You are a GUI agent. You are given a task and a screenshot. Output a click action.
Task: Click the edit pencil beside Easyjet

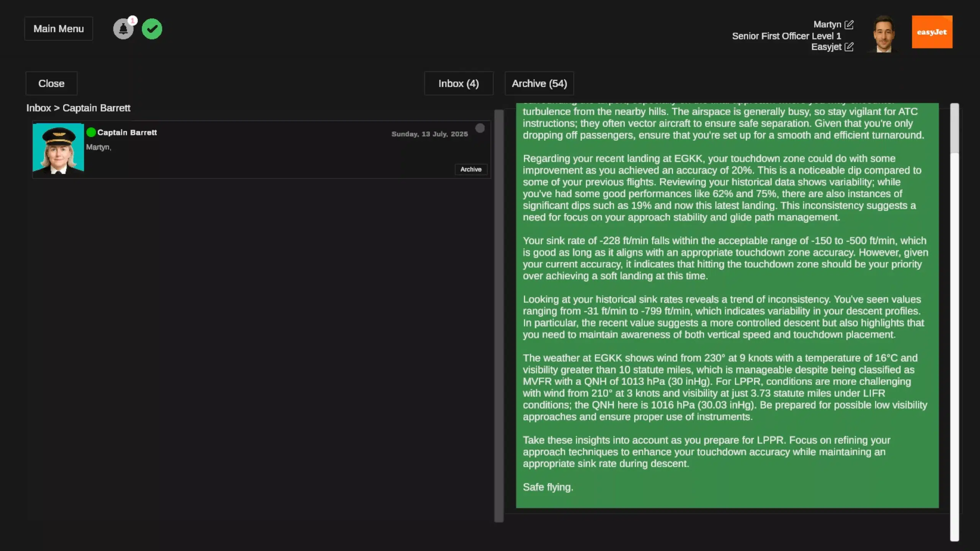coord(849,47)
